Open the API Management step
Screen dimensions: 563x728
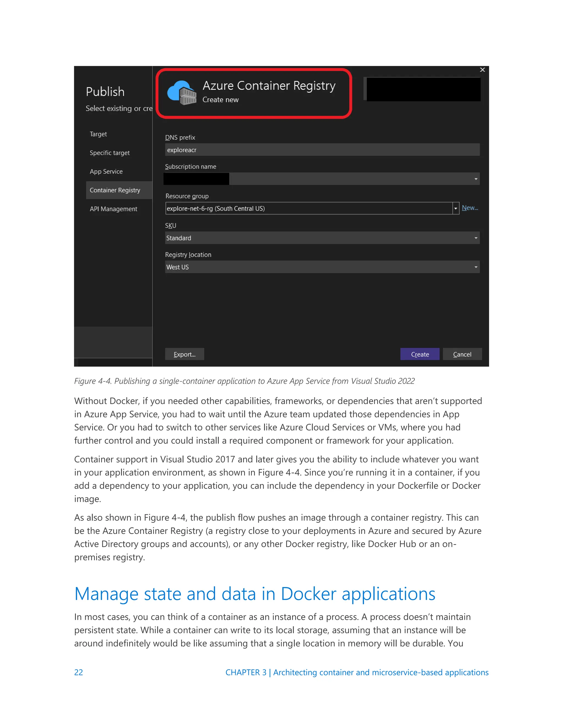[x=114, y=209]
